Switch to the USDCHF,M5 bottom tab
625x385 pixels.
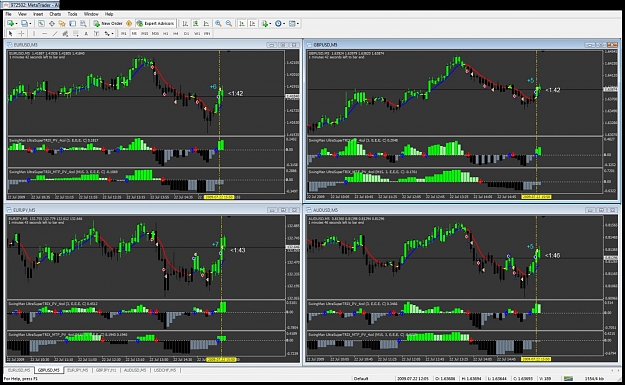[165, 370]
